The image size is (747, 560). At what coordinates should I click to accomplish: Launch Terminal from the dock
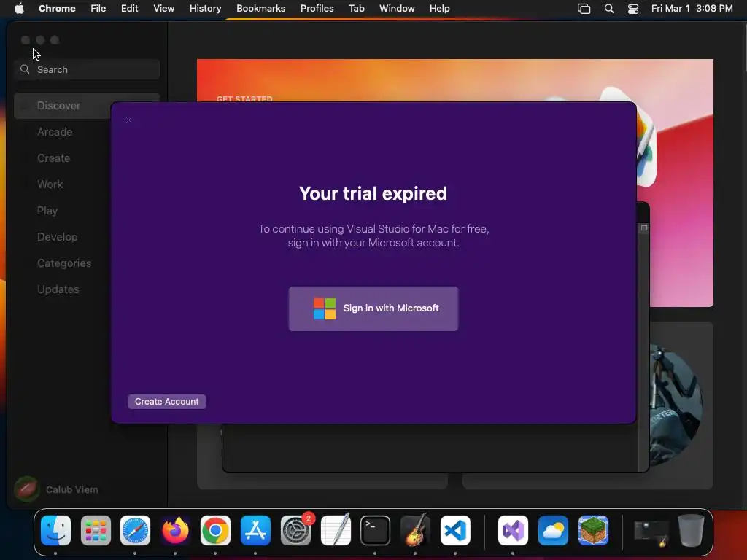coord(376,531)
